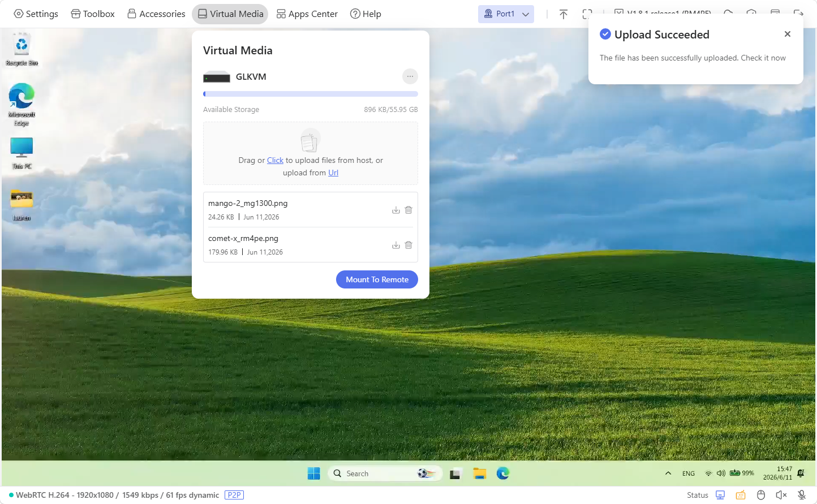
Task: Delete comet-x_rm4pe.png with trash icon
Action: pos(408,245)
